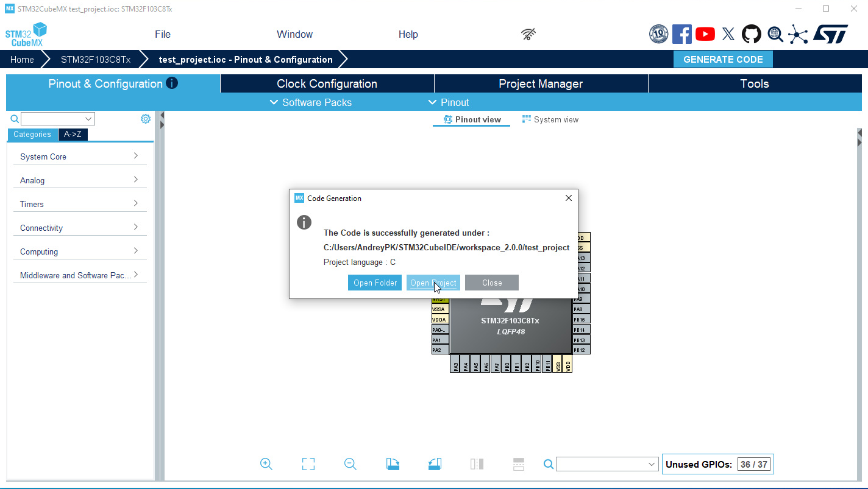Click the ST logo icon

pos(830,34)
